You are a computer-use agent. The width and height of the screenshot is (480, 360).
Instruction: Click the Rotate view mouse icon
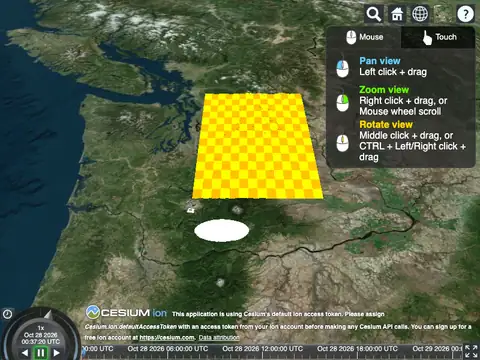[342, 142]
